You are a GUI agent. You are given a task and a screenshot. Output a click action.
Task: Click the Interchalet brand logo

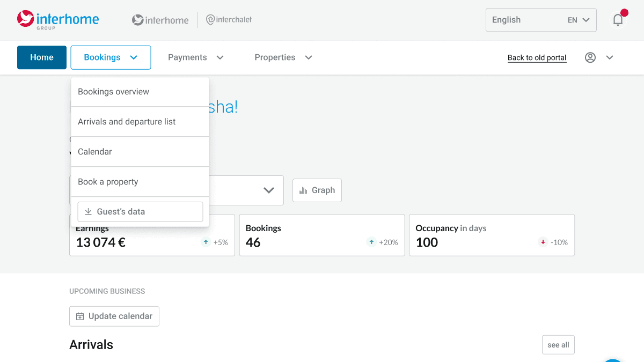pos(229,20)
